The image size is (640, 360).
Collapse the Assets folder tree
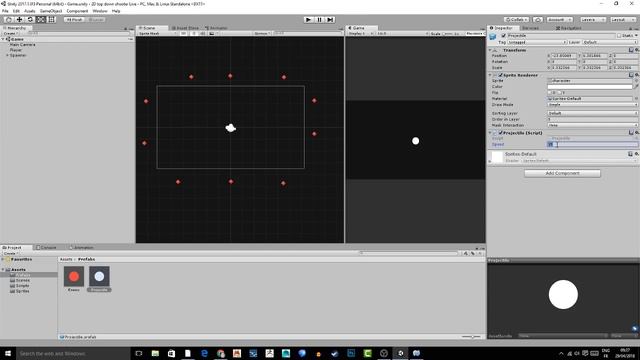(x=3, y=270)
